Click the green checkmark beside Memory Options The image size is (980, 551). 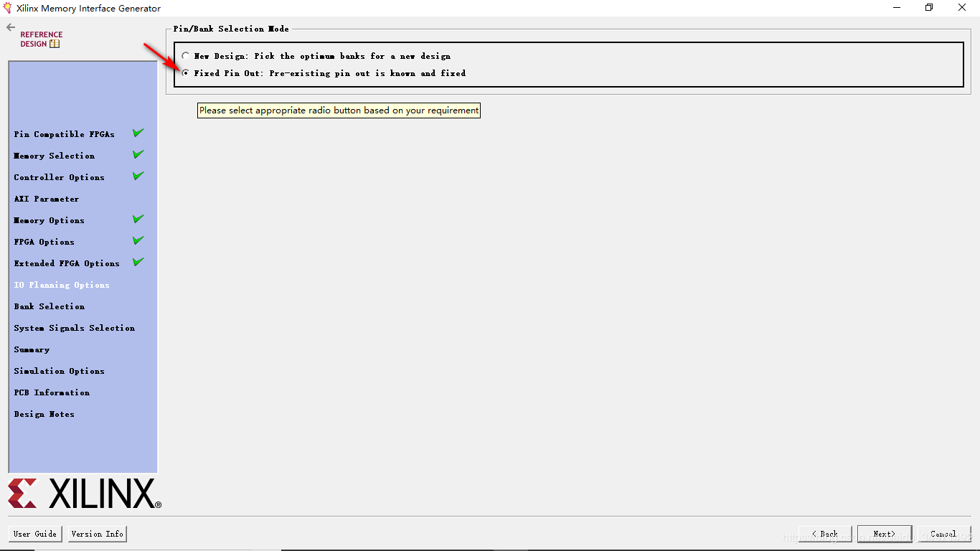(x=138, y=219)
